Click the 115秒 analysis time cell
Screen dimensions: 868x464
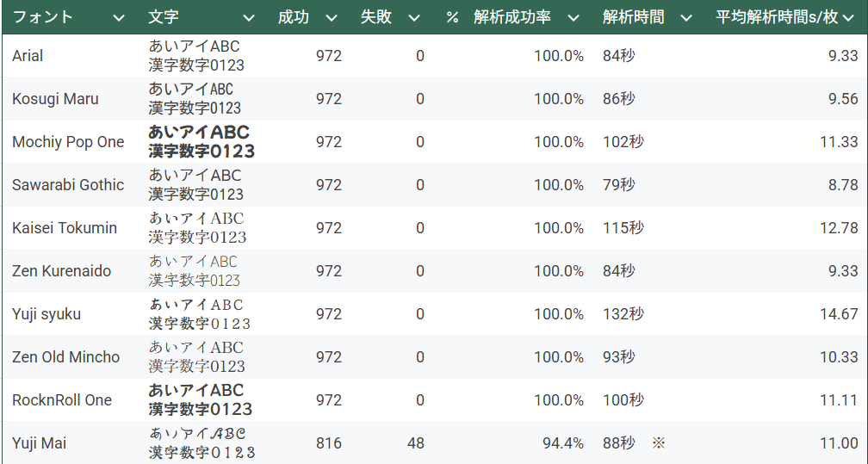click(623, 228)
